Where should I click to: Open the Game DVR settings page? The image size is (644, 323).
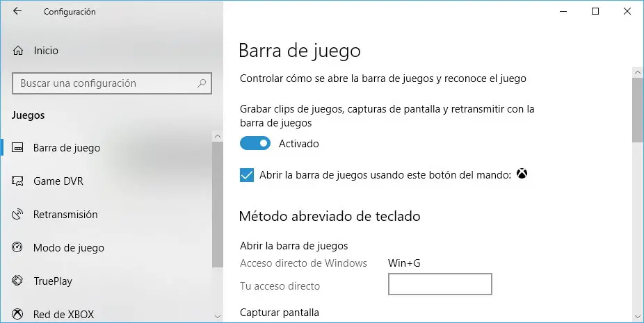(x=58, y=181)
